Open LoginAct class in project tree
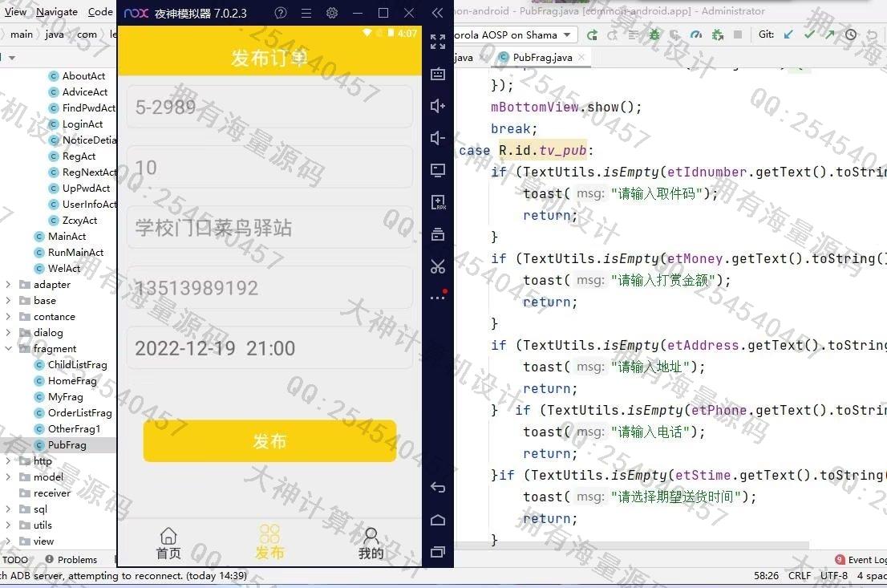 point(82,124)
